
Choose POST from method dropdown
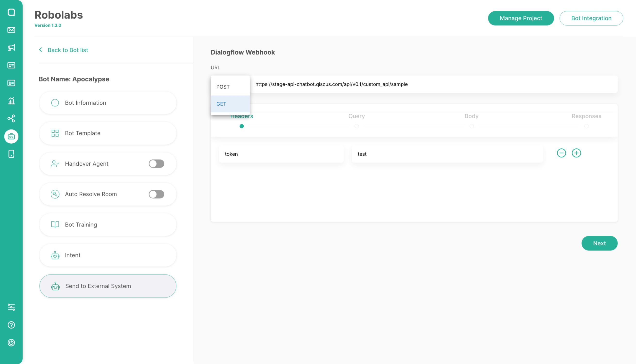(223, 87)
